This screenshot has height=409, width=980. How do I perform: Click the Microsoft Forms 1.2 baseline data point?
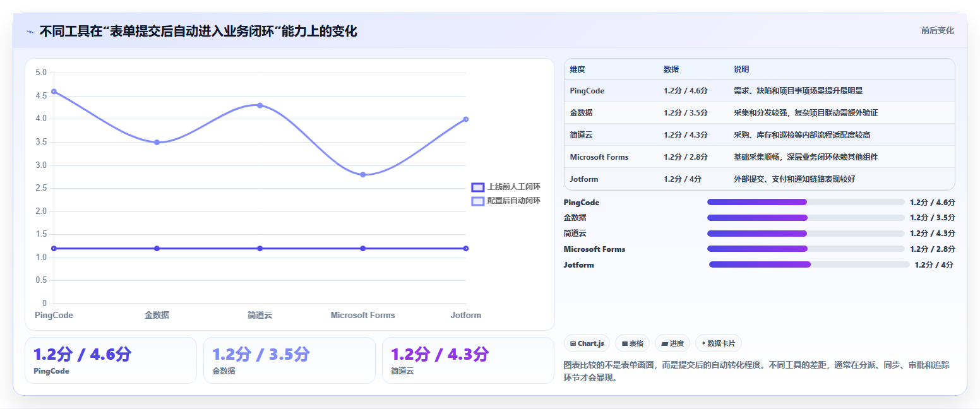(363, 248)
